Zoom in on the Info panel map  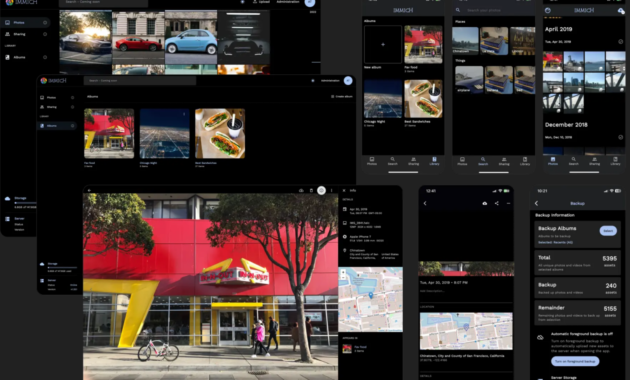pyautogui.click(x=343, y=272)
